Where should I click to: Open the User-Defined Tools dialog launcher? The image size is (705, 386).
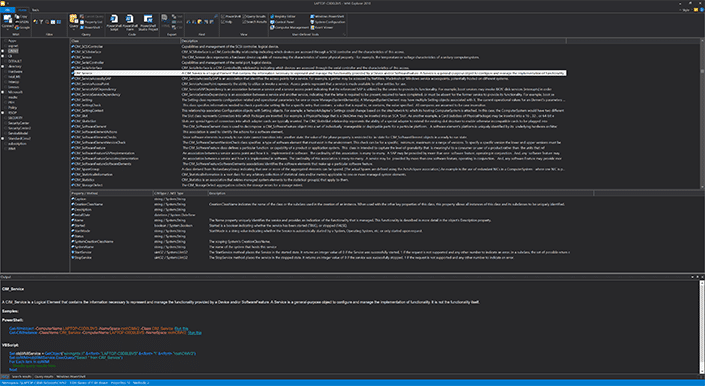344,34
